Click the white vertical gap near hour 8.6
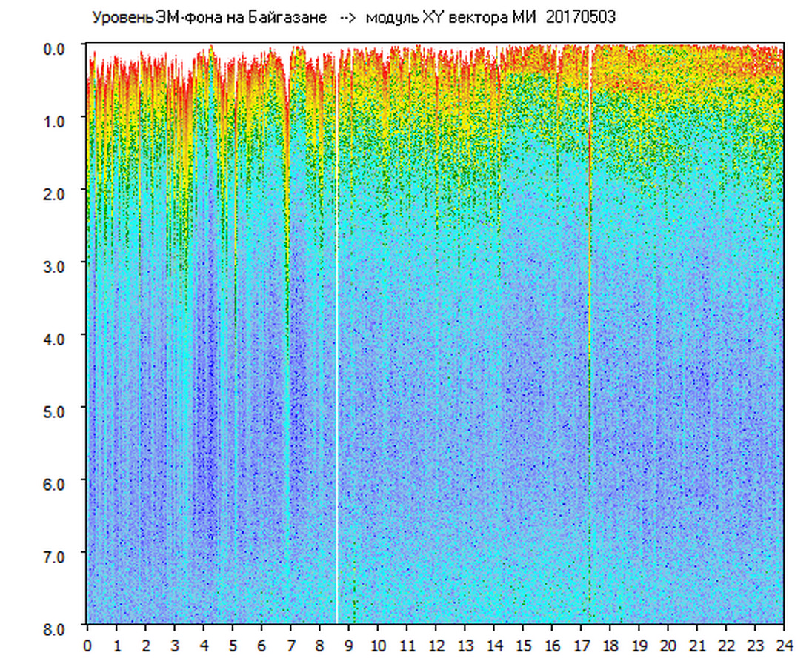The image size is (812, 667). point(337,333)
